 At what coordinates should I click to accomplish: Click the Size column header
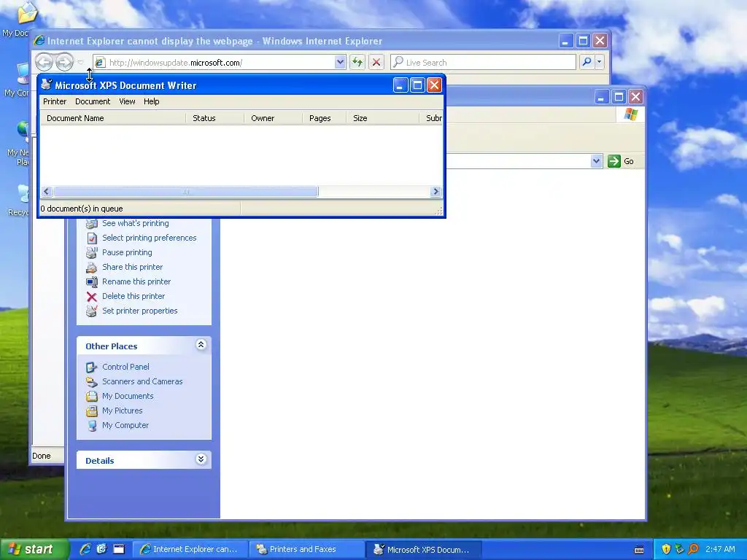[x=382, y=118]
